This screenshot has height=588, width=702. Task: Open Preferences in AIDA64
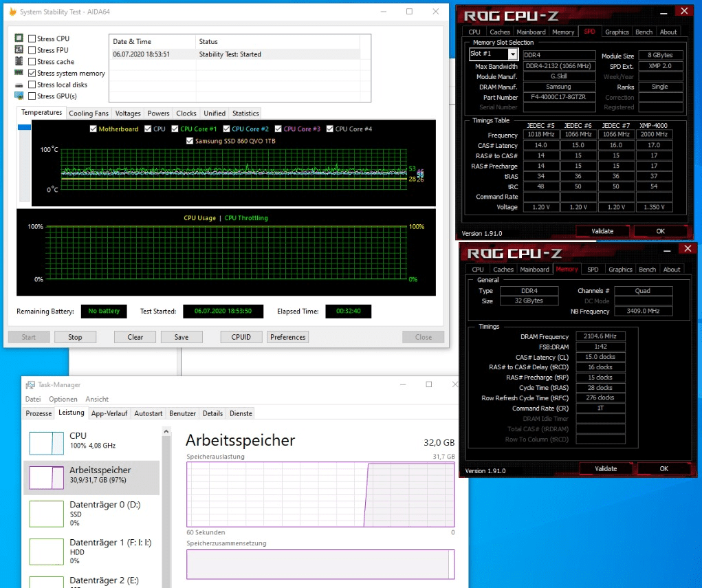pyautogui.click(x=288, y=337)
